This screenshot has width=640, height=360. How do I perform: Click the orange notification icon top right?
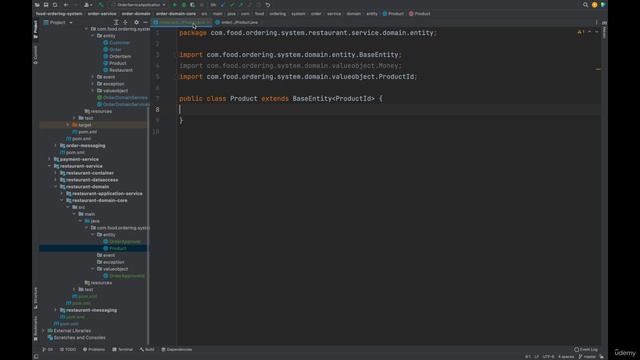click(x=594, y=5)
